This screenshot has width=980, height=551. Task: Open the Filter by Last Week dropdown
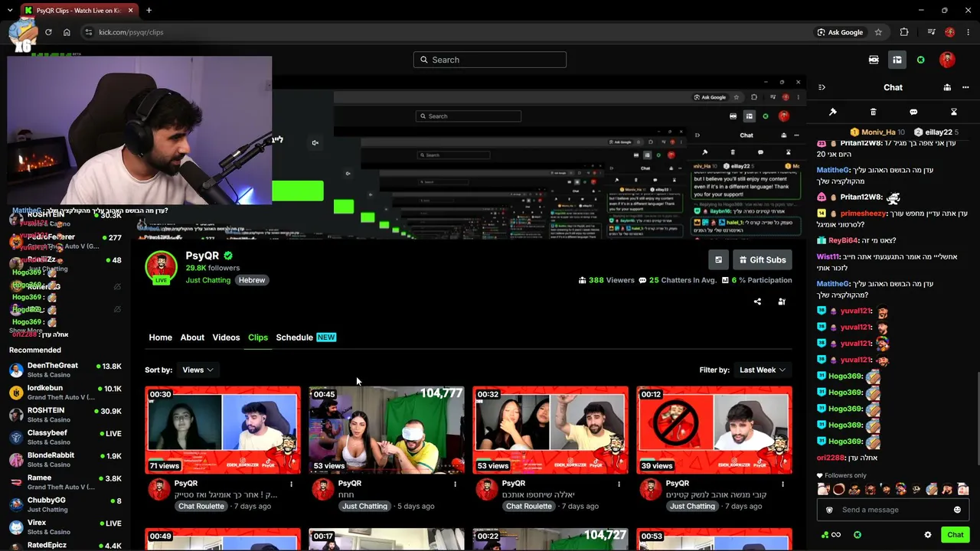pos(762,370)
